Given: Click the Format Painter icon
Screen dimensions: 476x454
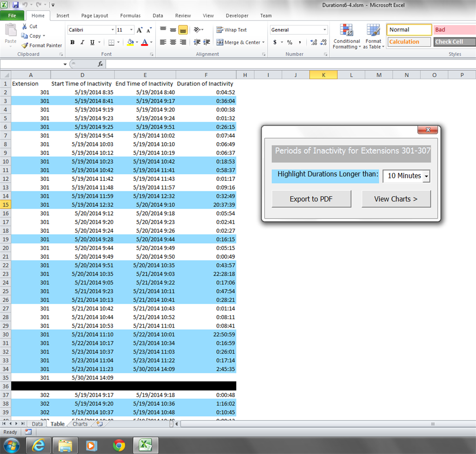Looking at the screenshot, I should point(25,46).
